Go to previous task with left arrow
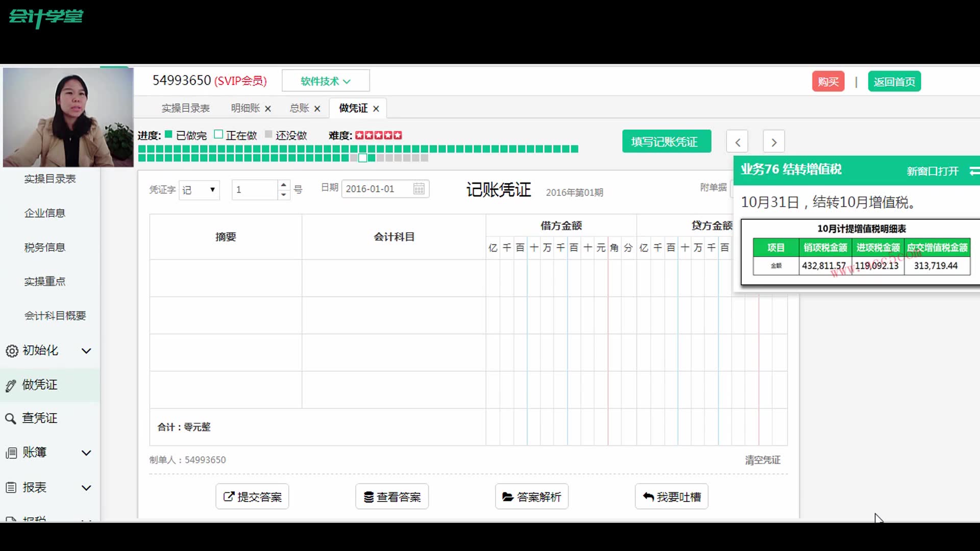The image size is (980, 551). click(x=737, y=142)
